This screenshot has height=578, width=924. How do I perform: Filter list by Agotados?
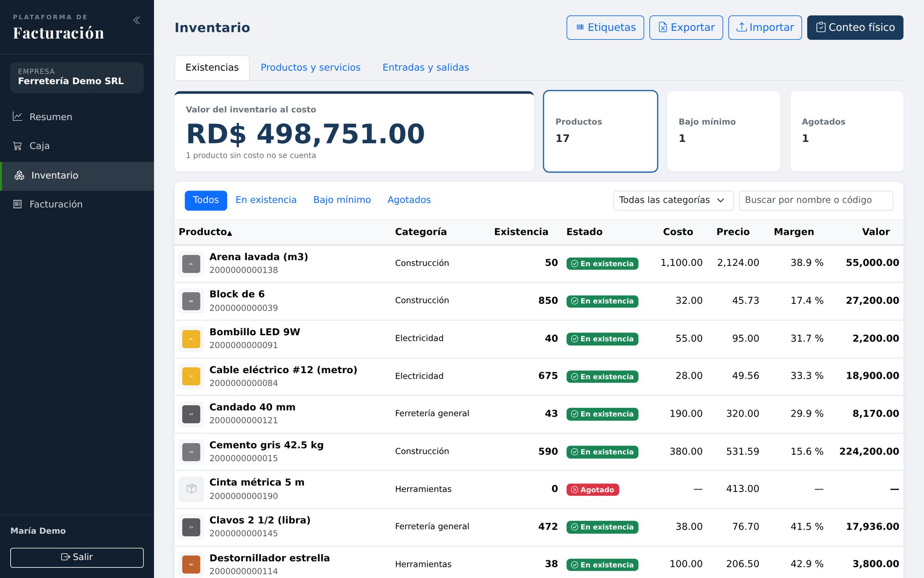coord(409,200)
